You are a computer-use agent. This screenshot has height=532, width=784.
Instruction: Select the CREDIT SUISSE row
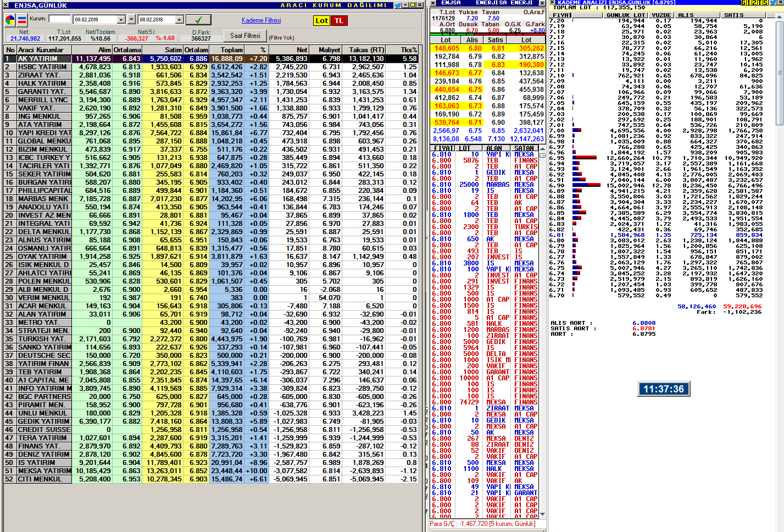pos(211,429)
